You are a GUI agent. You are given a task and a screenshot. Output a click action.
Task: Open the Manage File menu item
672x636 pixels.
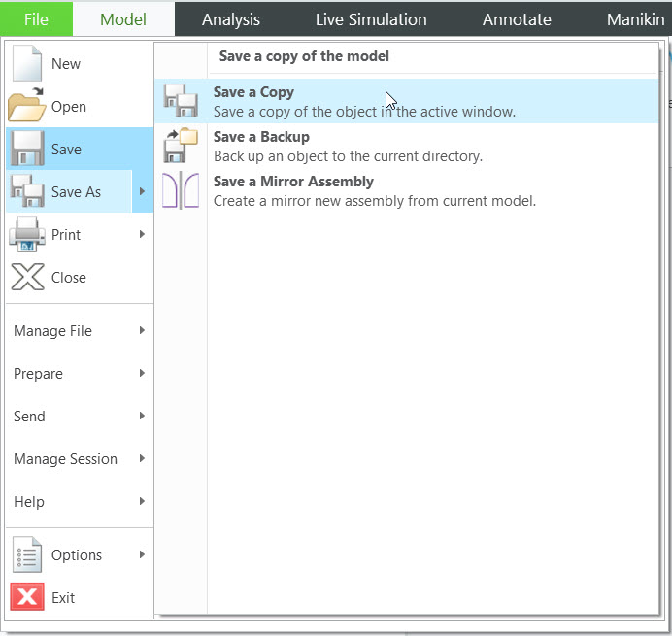[x=80, y=330]
